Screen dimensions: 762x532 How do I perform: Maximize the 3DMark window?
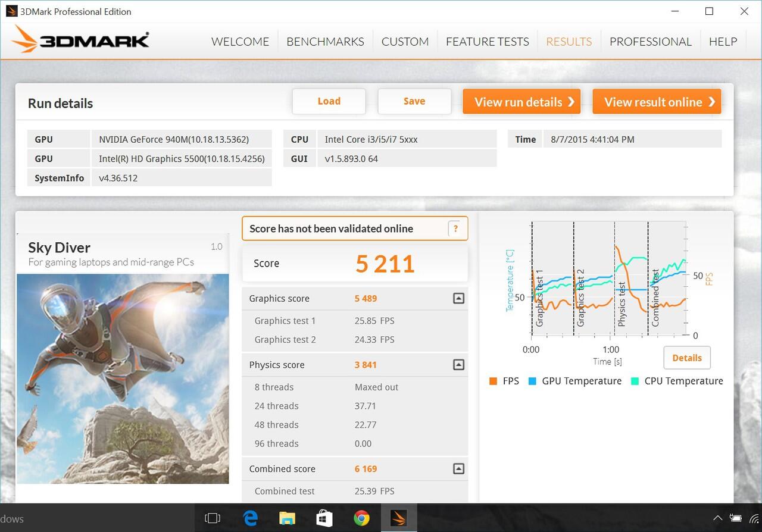[x=709, y=11]
